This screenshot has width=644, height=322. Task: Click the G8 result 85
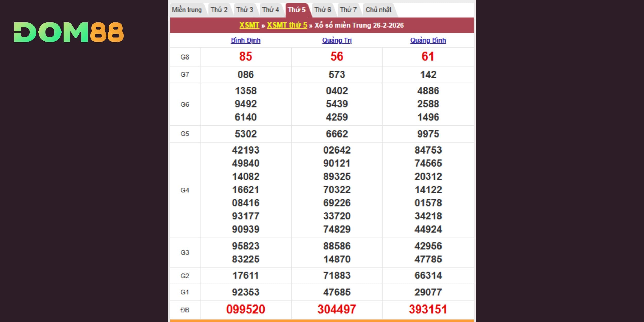245,56
